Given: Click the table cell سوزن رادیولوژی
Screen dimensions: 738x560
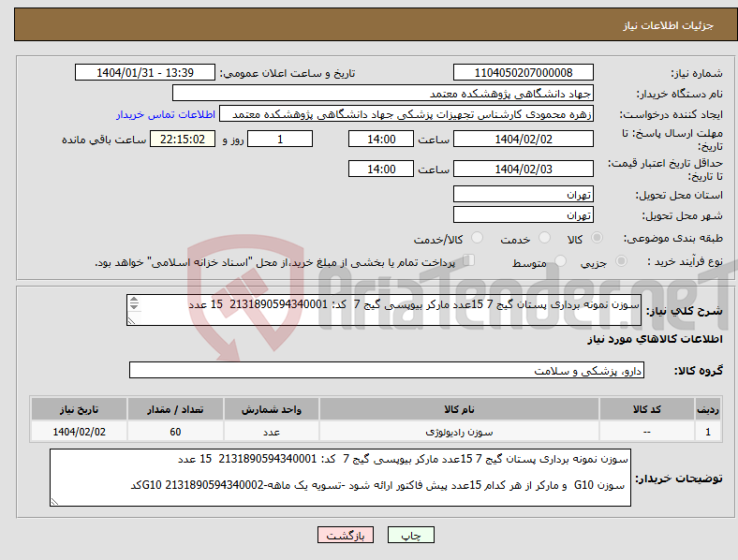Looking at the screenshot, I should pyautogui.click(x=459, y=432).
